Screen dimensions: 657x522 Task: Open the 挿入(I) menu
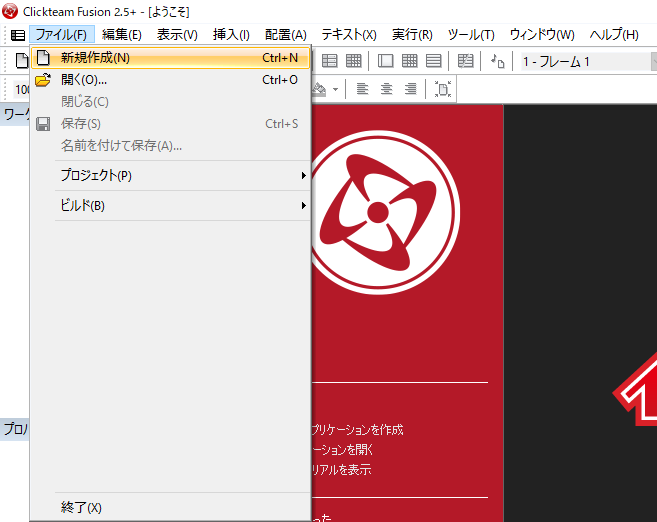pos(231,34)
